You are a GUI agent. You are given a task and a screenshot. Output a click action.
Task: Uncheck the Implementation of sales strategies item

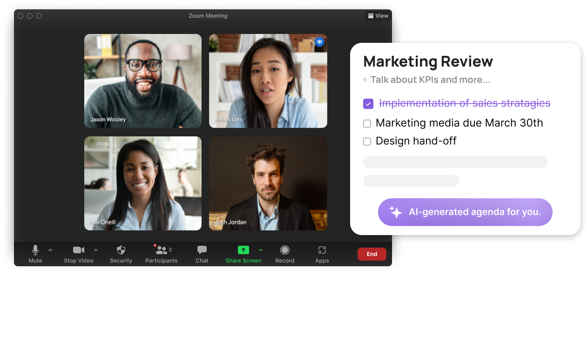pyautogui.click(x=368, y=104)
